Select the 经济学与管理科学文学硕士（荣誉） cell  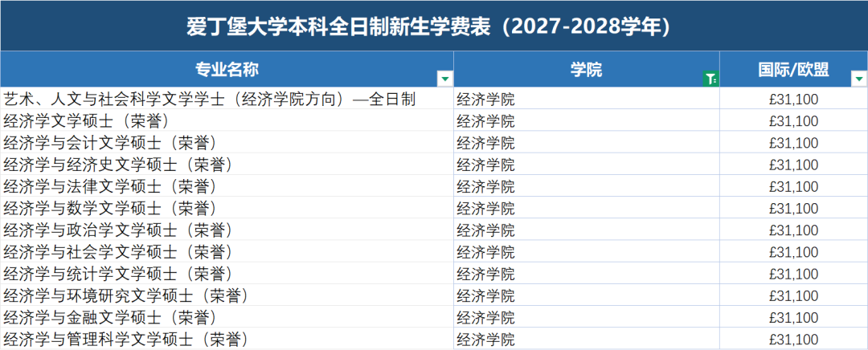tap(227, 339)
